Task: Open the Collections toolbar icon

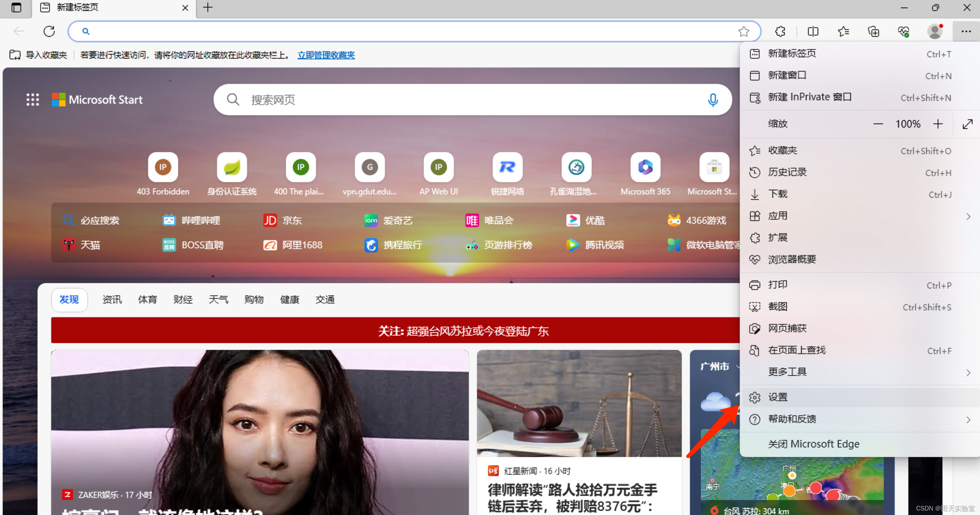Action: (874, 31)
